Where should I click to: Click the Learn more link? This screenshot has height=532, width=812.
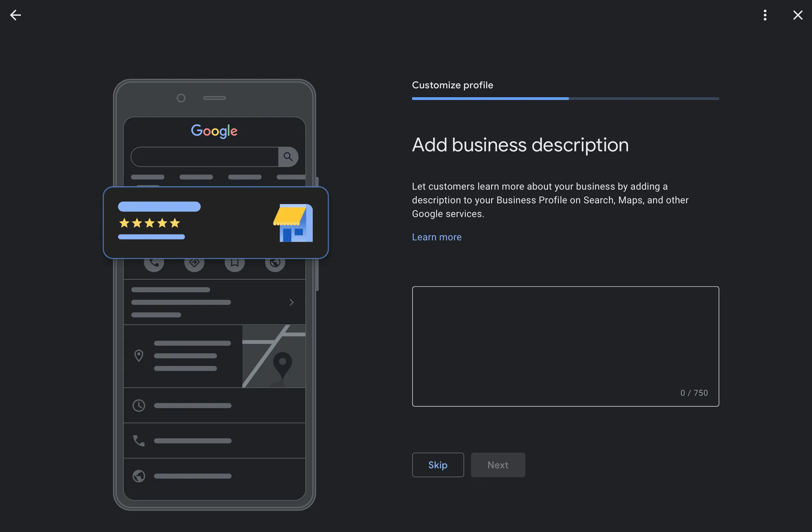pos(436,237)
